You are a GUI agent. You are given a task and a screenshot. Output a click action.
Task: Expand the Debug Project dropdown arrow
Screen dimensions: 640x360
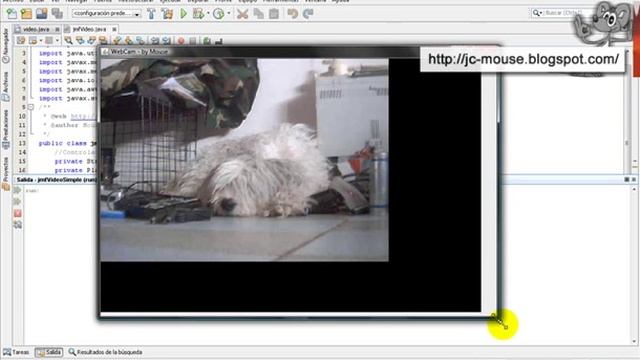208,14
